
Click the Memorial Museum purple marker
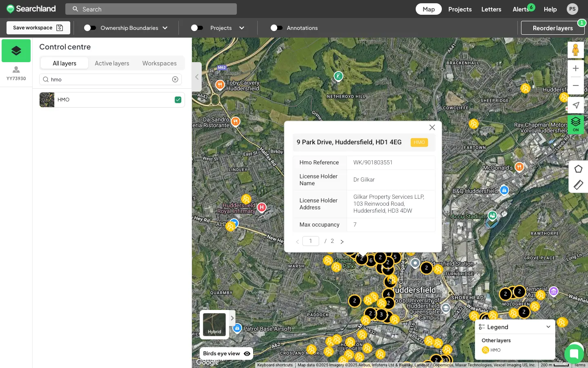tap(554, 291)
